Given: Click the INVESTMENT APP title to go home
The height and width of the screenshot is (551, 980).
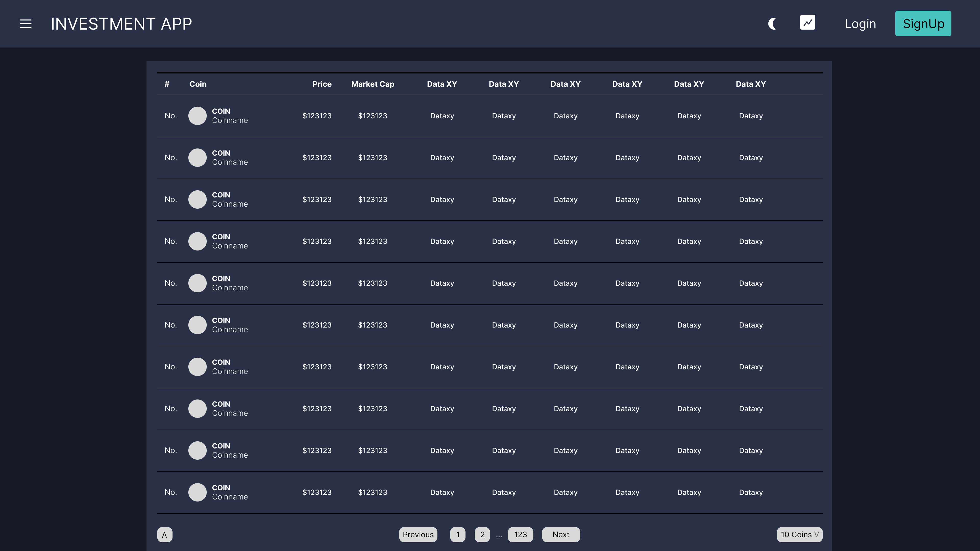Looking at the screenshot, I should [121, 23].
